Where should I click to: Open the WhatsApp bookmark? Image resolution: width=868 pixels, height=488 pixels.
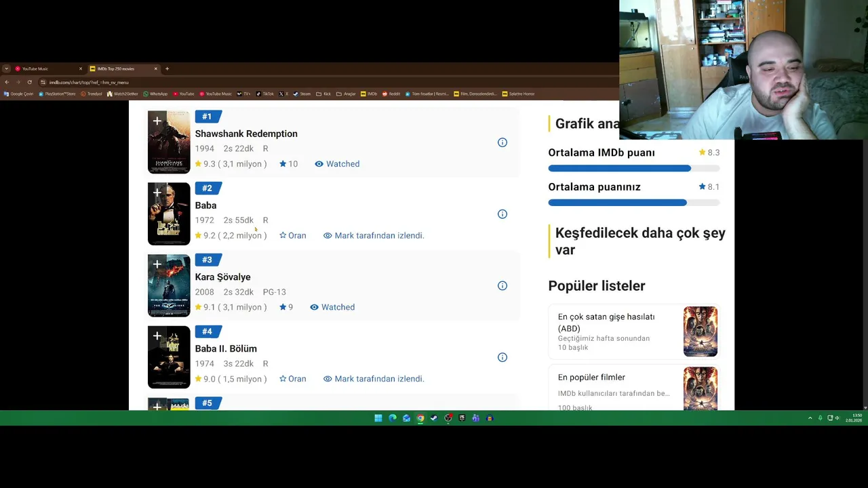tap(155, 94)
